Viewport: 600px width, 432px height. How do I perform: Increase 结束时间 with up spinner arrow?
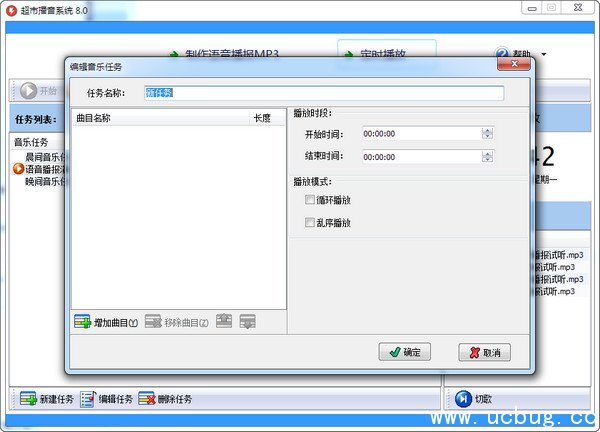pyautogui.click(x=488, y=154)
